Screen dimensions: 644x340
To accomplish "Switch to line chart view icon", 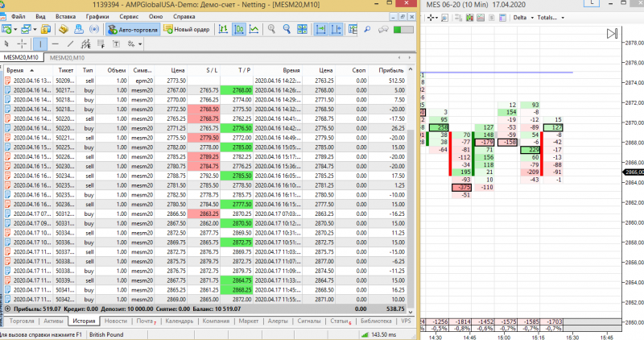I will point(254,30).
